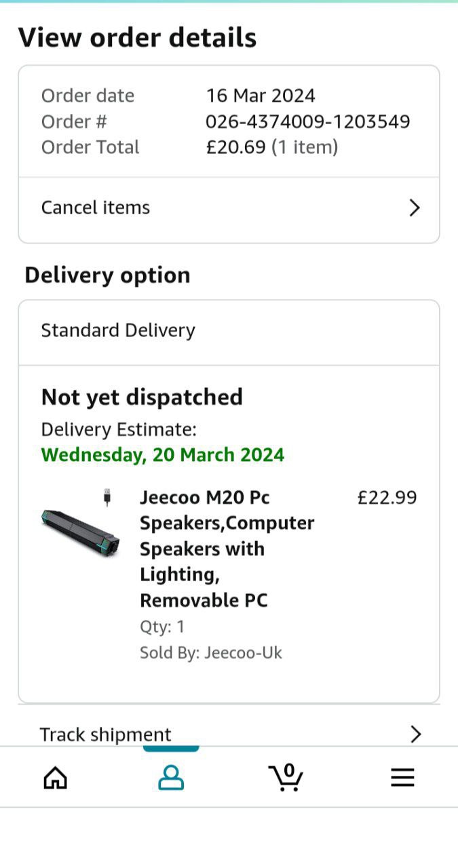Click the order number 026-4374009-1203549
The width and height of the screenshot is (458, 868).
pos(308,121)
